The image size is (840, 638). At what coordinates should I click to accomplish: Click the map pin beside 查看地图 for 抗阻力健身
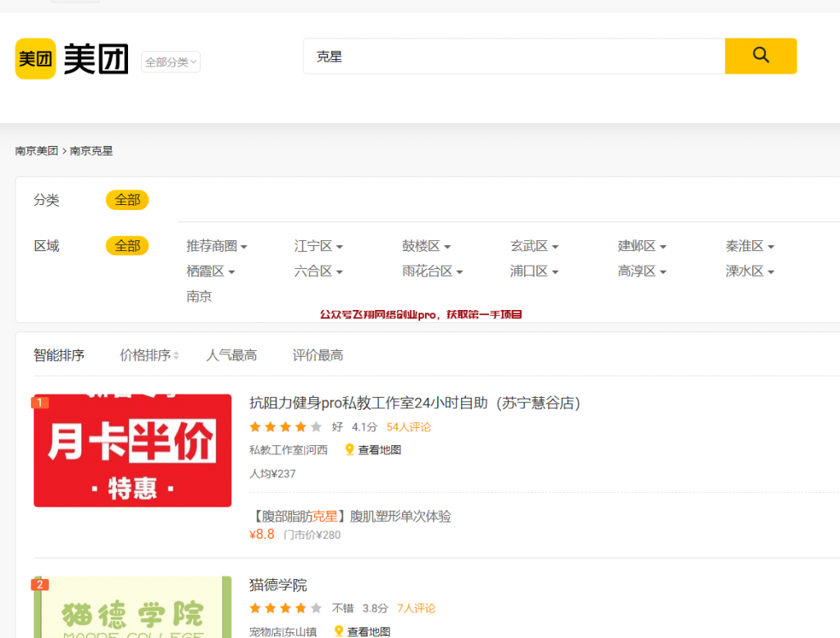pyautogui.click(x=348, y=449)
